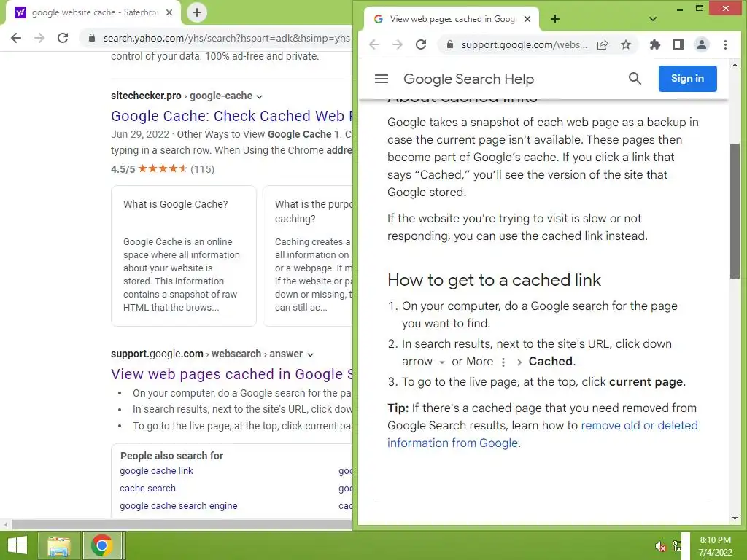Click the support.google.com address bar
The image size is (747, 560).
pyautogui.click(x=524, y=44)
